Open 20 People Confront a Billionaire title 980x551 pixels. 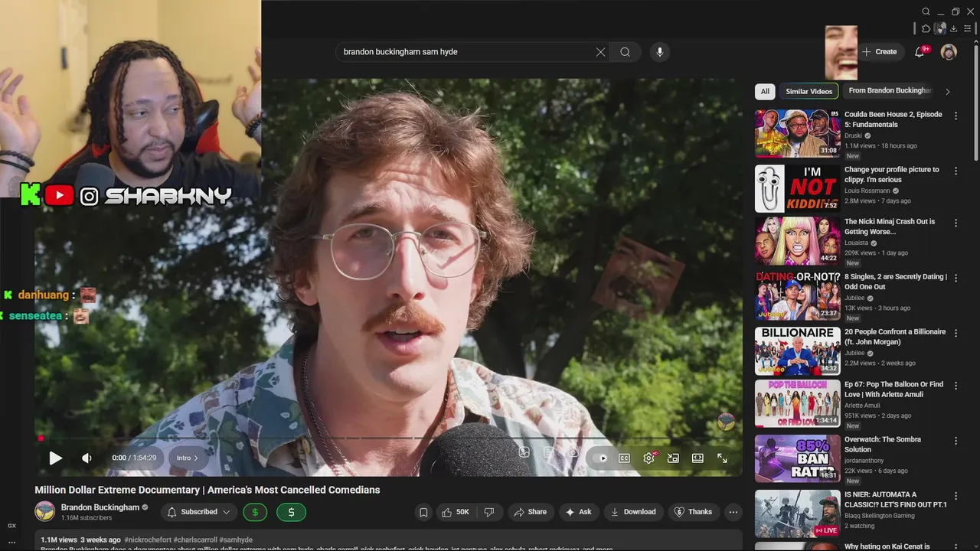895,337
